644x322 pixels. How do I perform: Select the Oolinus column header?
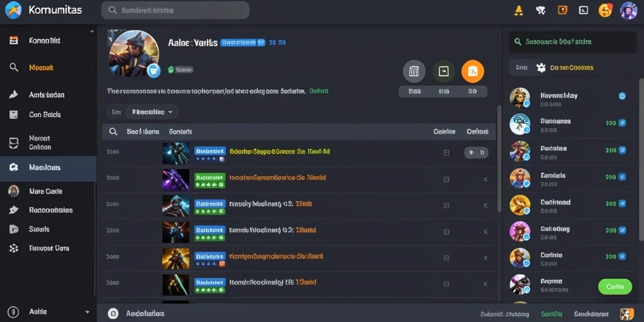pyautogui.click(x=478, y=132)
